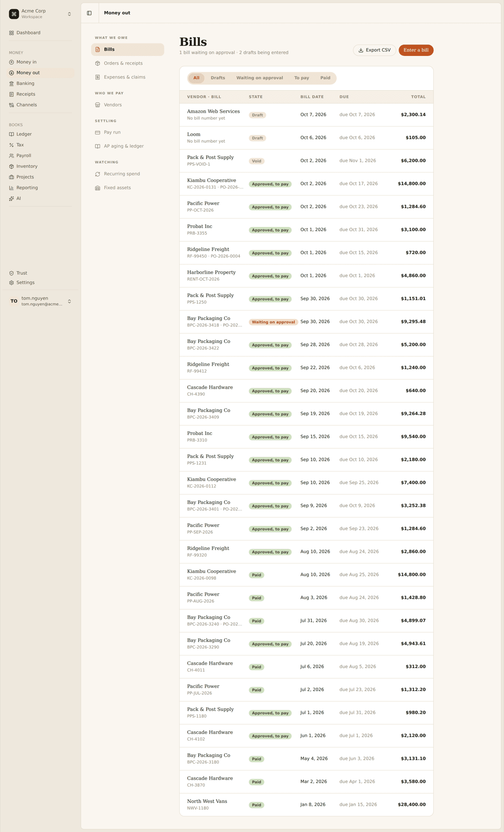504x832 pixels.
Task: Go to the Dashboard link
Action: [x=41, y=33]
